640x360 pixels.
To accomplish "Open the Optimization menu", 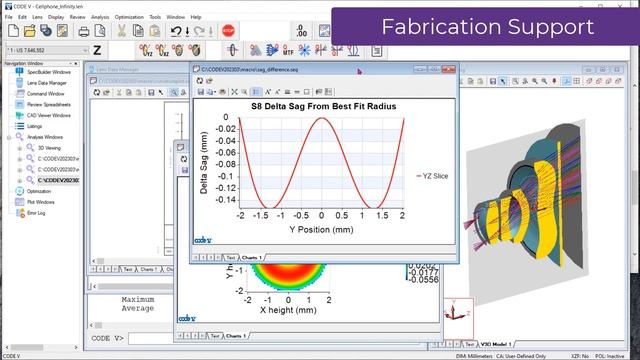I will [129, 17].
